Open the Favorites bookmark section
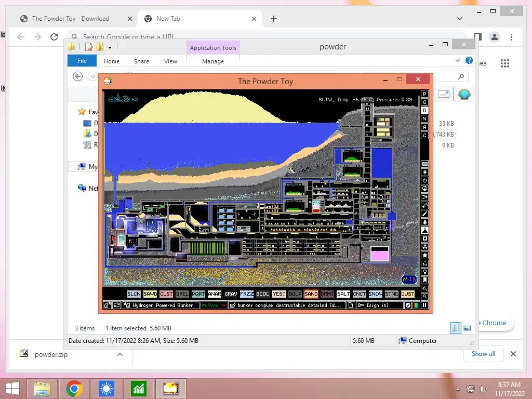The height and width of the screenshot is (399, 532). click(424, 280)
